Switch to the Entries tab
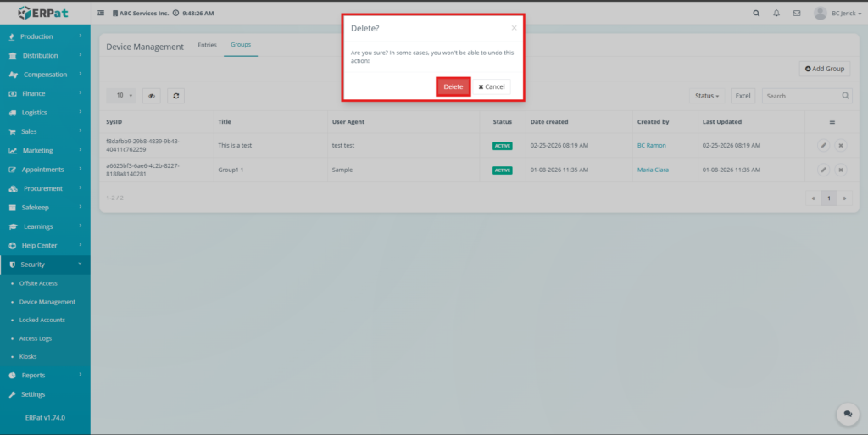Viewport: 868px width, 435px height. click(207, 45)
